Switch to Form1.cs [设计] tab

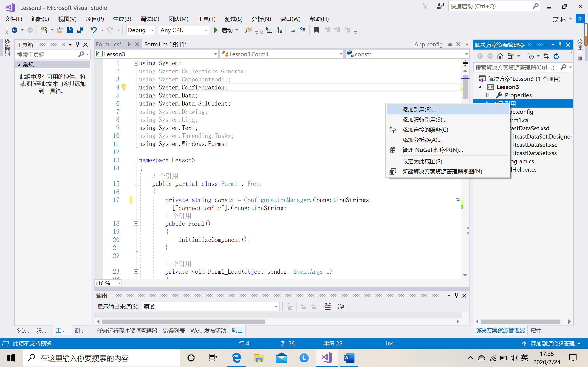coord(165,44)
